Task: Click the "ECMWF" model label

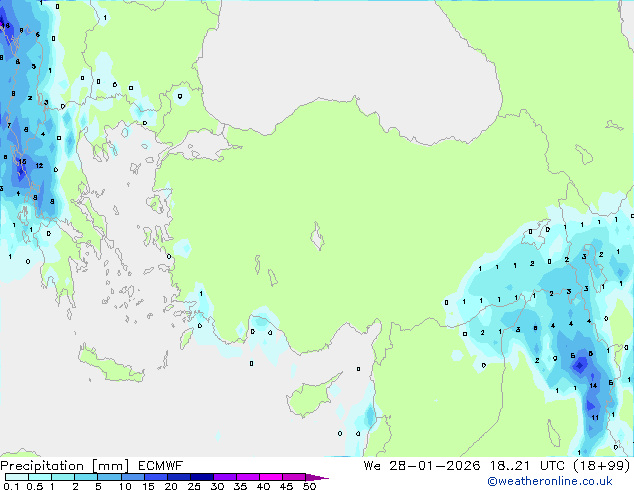Action: click(x=161, y=466)
